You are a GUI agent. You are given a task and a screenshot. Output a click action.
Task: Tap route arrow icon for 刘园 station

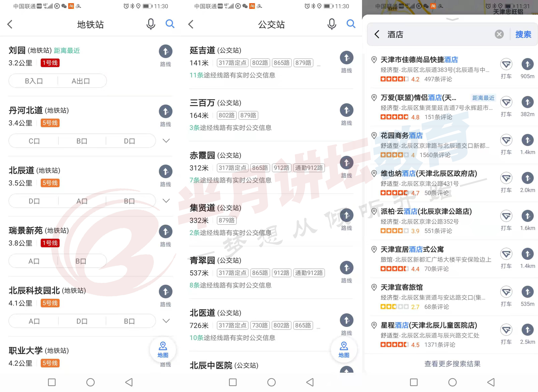[165, 51]
